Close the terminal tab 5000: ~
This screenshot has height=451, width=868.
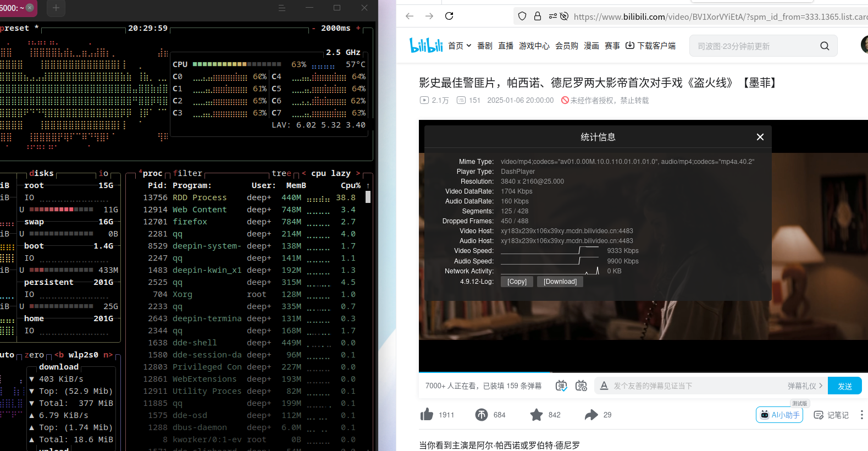pyautogui.click(x=30, y=8)
